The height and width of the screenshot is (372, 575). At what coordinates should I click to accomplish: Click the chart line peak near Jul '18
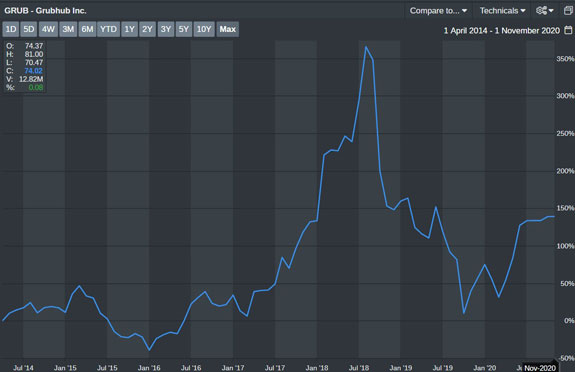click(x=366, y=47)
